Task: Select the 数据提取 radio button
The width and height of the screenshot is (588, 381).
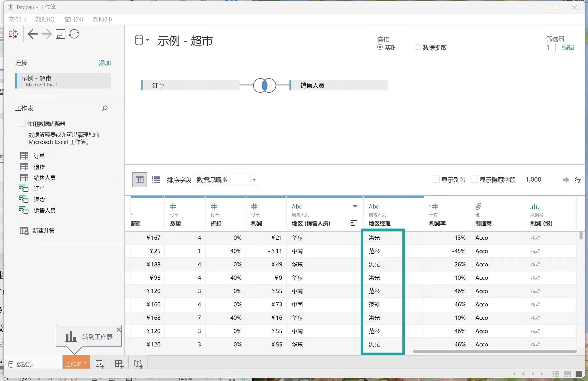Action: click(418, 47)
